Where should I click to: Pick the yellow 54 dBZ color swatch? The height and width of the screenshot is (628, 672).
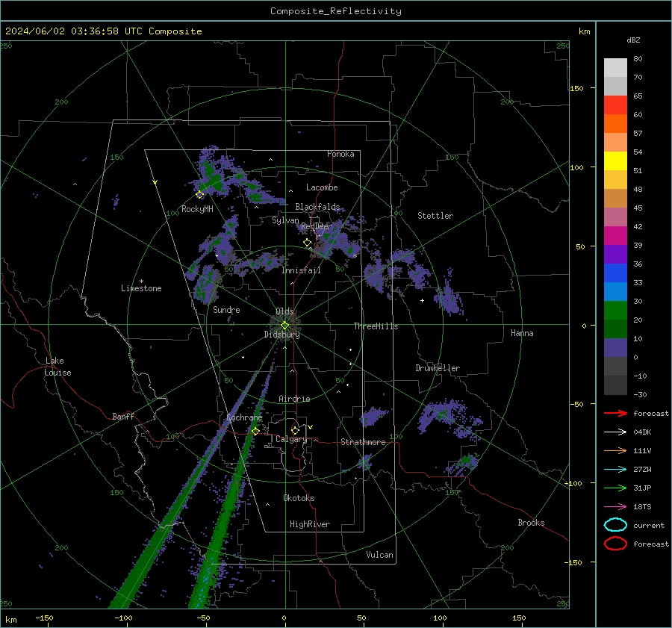pyautogui.click(x=615, y=161)
